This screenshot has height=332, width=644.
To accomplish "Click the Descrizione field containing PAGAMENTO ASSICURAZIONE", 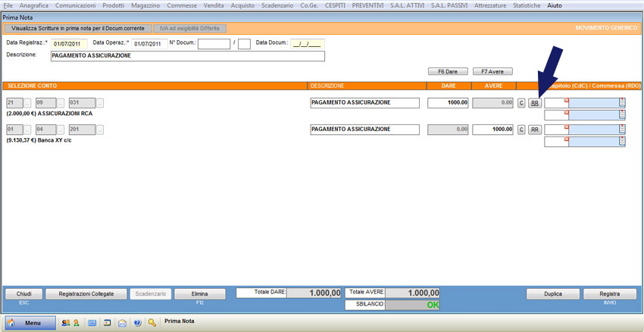I will pos(187,56).
